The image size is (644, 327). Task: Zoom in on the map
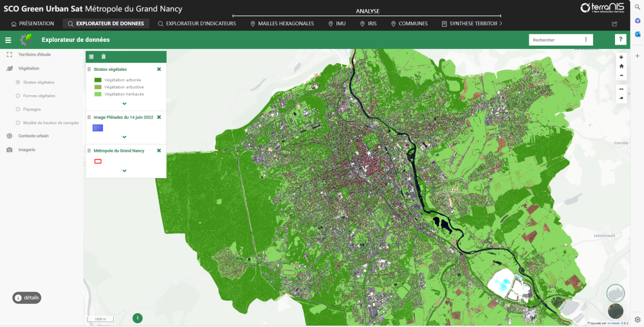click(x=621, y=57)
